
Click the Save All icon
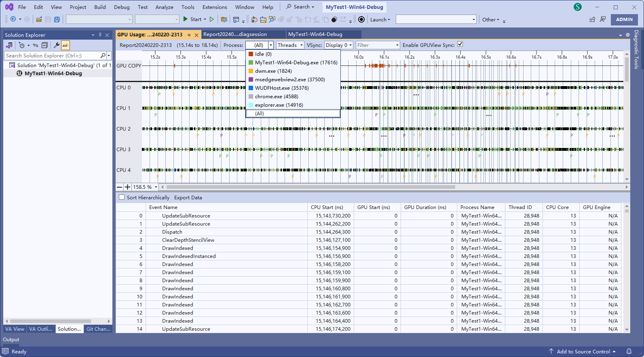[57, 19]
